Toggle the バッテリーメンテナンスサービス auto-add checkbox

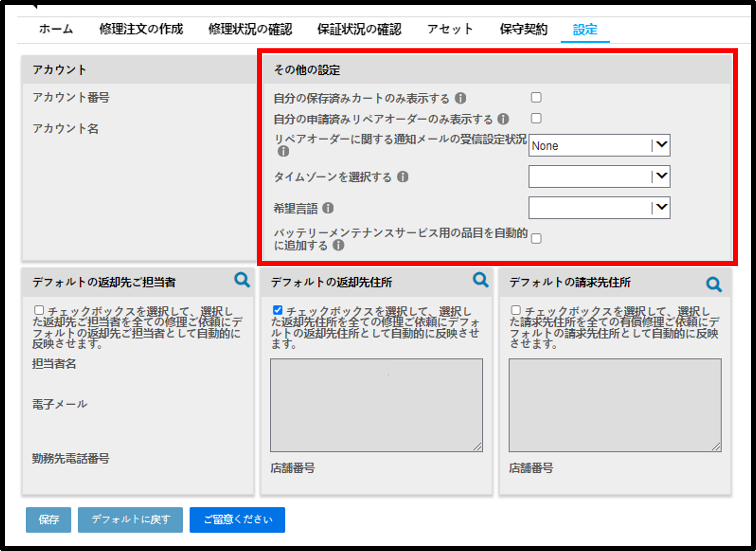click(536, 239)
